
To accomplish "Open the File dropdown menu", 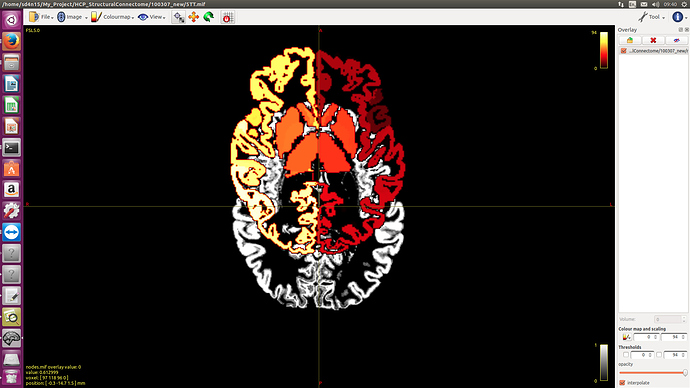I will click(x=41, y=17).
